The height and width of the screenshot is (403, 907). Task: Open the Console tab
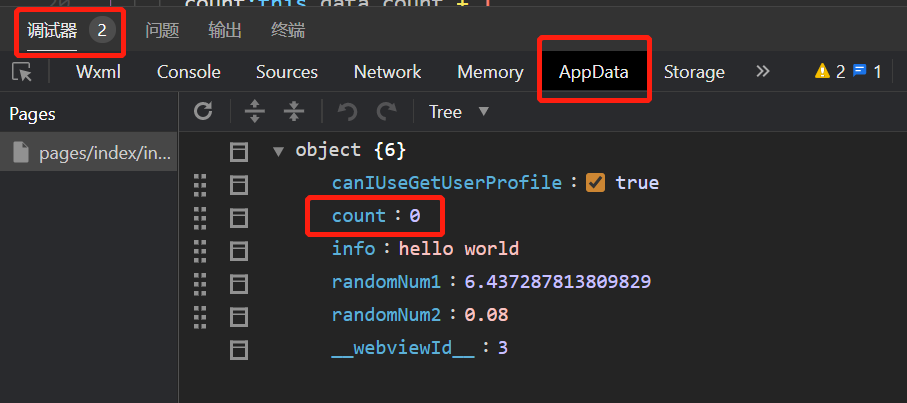[x=189, y=72]
